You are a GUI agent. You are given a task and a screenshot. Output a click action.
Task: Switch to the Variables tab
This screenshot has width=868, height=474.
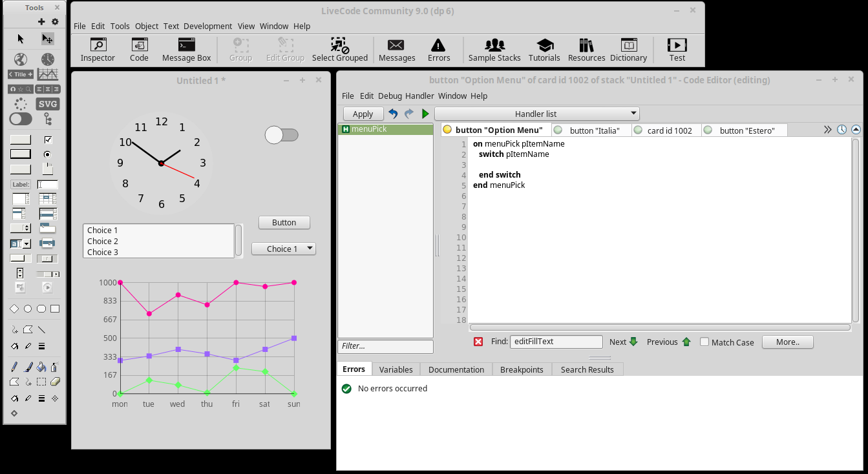coord(396,369)
